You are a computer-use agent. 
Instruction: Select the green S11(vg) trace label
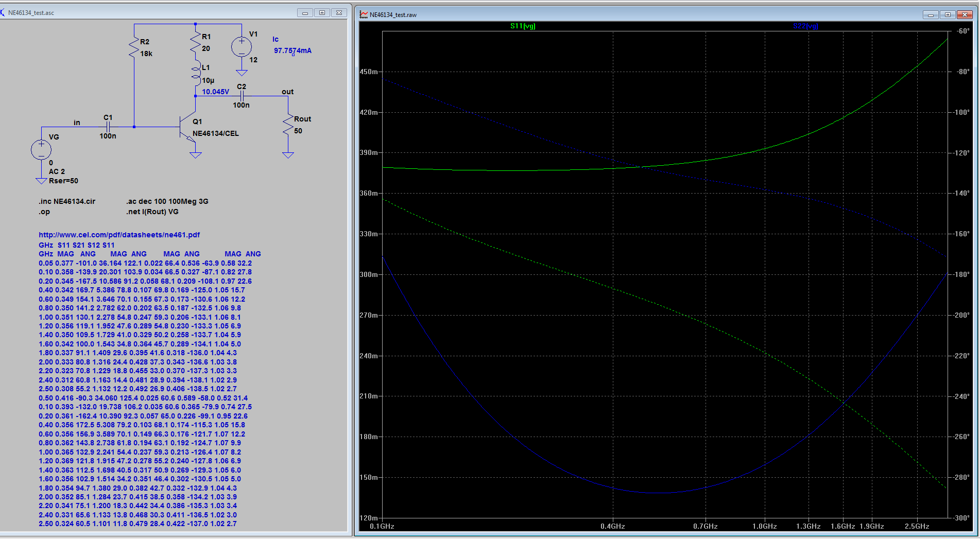click(x=523, y=26)
